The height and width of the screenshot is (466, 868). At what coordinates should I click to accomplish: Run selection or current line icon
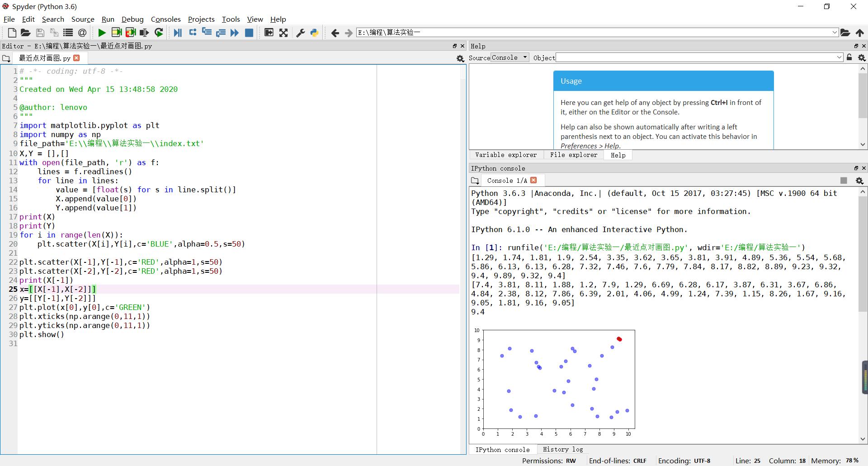(x=144, y=33)
